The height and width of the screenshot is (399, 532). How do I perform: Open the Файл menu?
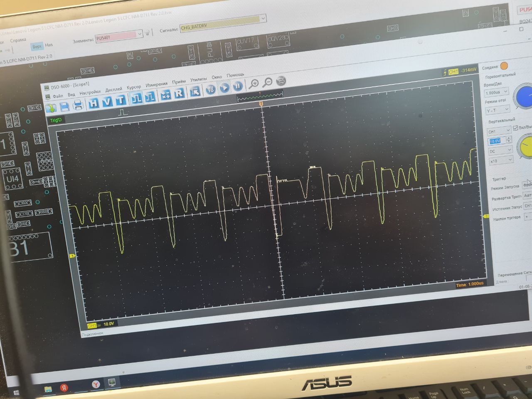click(x=58, y=96)
